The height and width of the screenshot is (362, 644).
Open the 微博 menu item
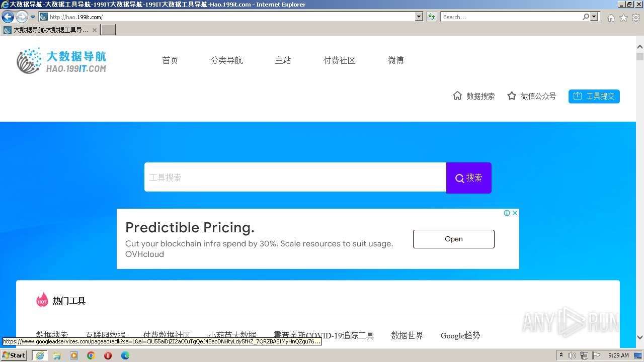click(395, 60)
